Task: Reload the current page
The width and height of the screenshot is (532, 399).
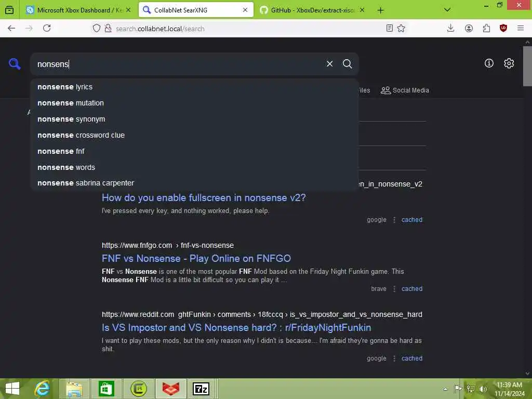Action: click(47, 28)
